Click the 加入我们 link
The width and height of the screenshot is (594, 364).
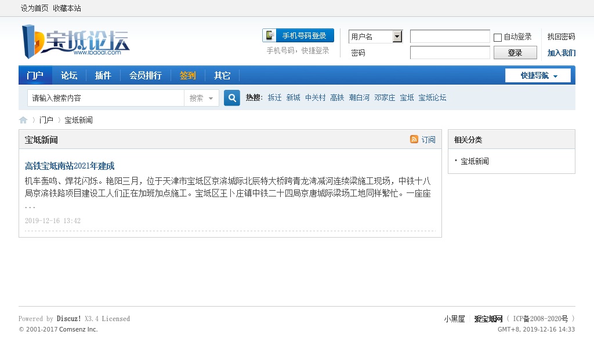tap(561, 53)
